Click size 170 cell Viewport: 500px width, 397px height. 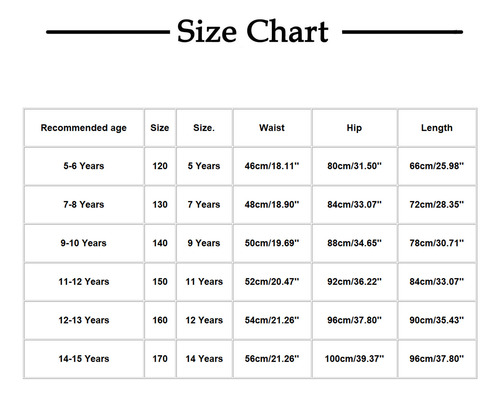160,359
